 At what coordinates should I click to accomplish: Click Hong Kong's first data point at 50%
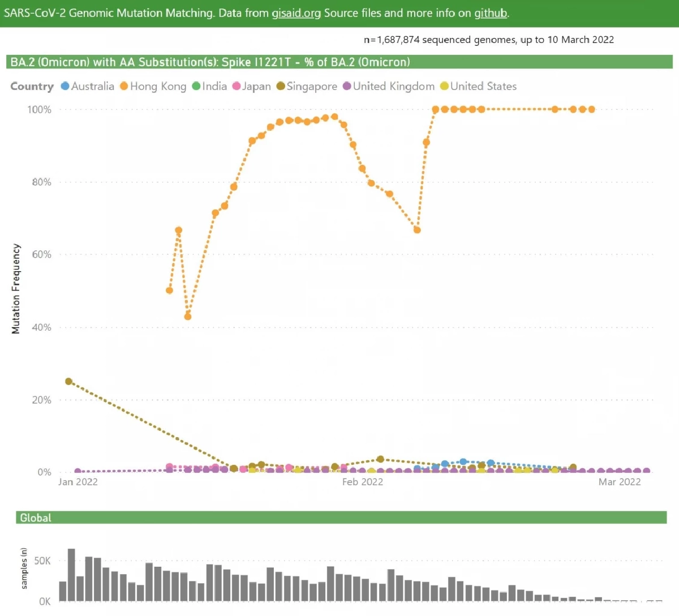click(169, 290)
